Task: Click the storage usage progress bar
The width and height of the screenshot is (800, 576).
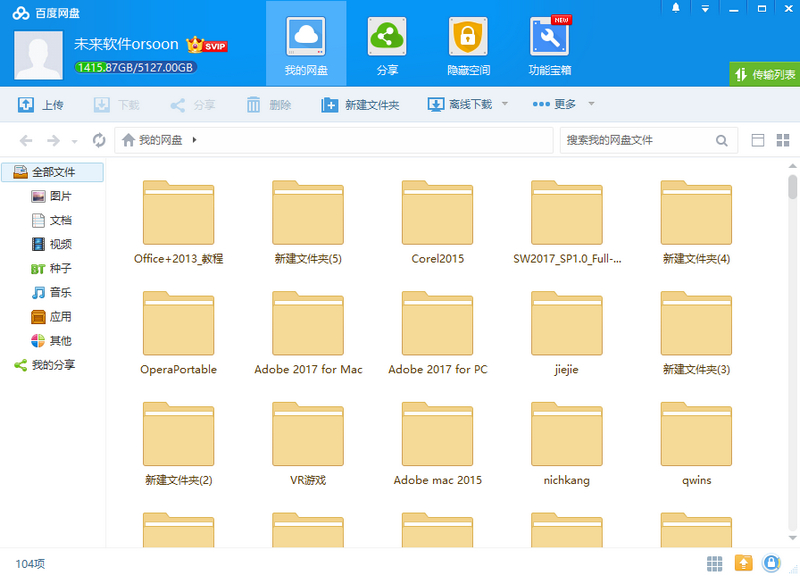Action: [135, 67]
